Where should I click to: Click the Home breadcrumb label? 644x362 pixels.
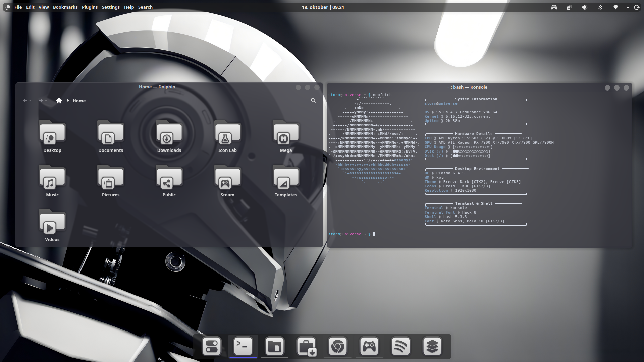click(x=79, y=101)
